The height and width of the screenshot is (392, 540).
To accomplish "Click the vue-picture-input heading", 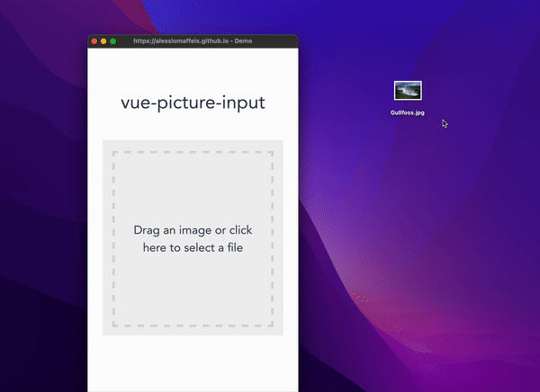I will point(193,102).
